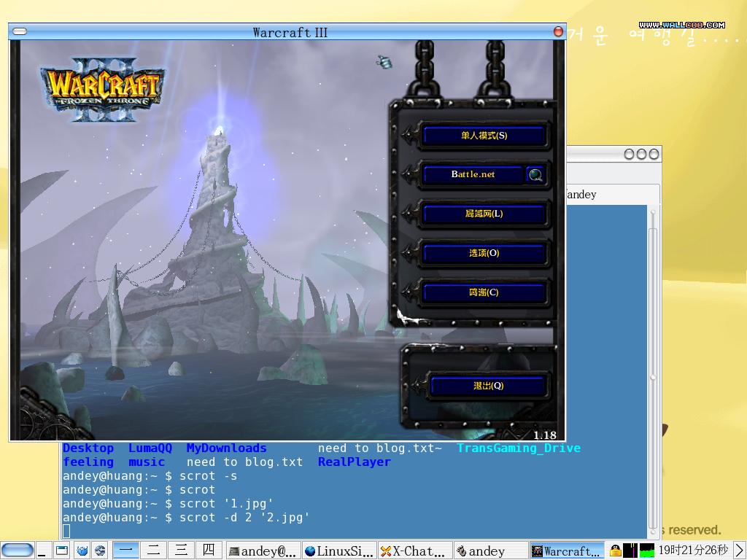Click 'need to blog.txt~' in terminal

(380, 448)
